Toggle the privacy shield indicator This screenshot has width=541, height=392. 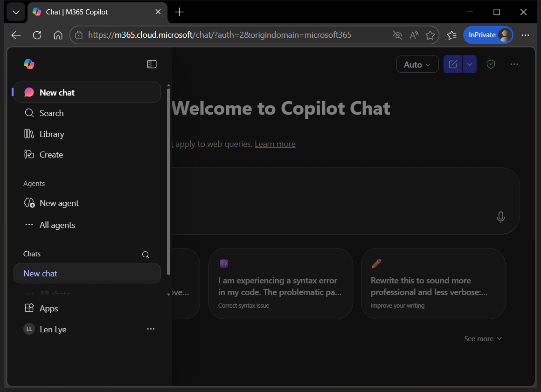pos(491,64)
